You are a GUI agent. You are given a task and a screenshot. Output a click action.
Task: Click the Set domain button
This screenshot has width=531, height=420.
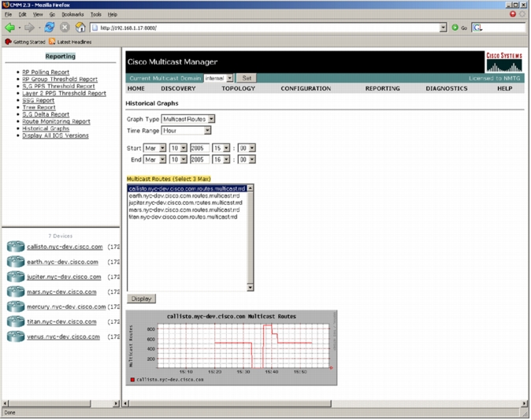click(247, 78)
